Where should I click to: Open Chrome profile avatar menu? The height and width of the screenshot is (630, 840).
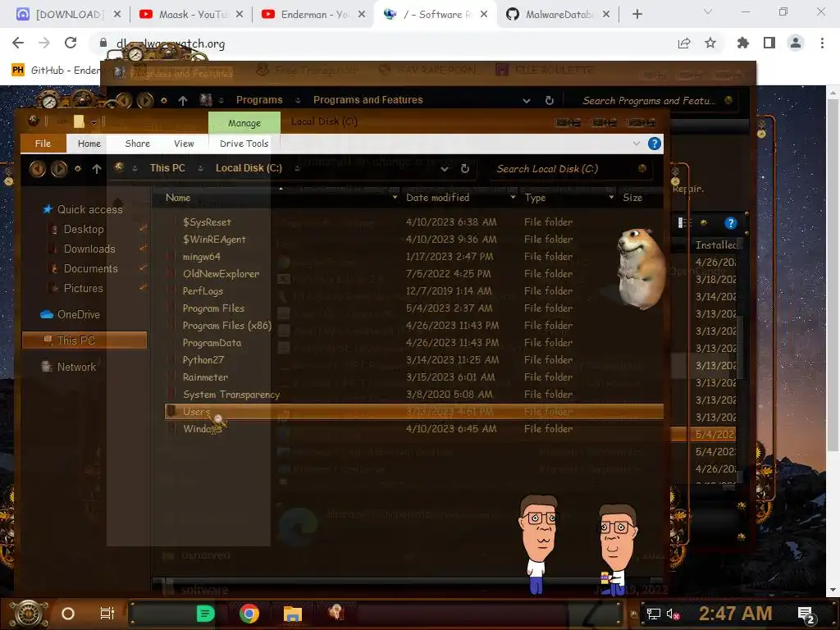pos(796,43)
